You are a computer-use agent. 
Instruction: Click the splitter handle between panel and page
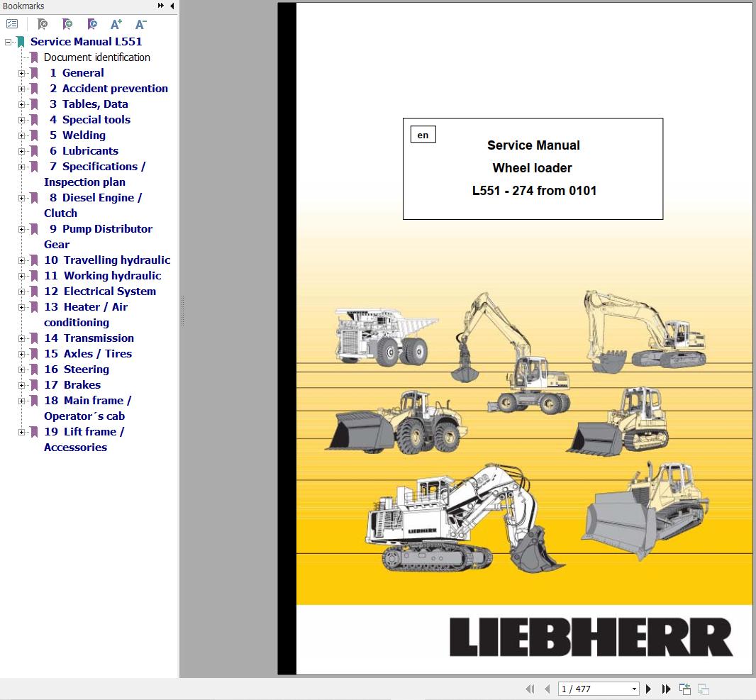182,311
